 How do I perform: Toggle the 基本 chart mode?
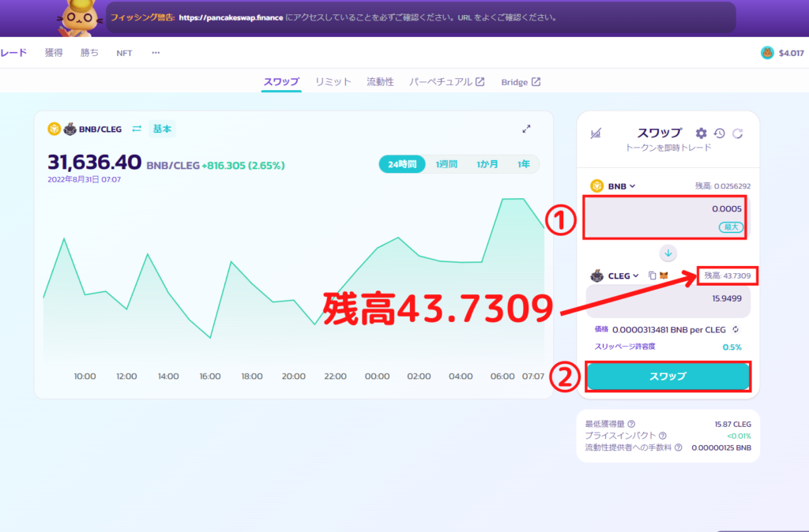pos(162,129)
